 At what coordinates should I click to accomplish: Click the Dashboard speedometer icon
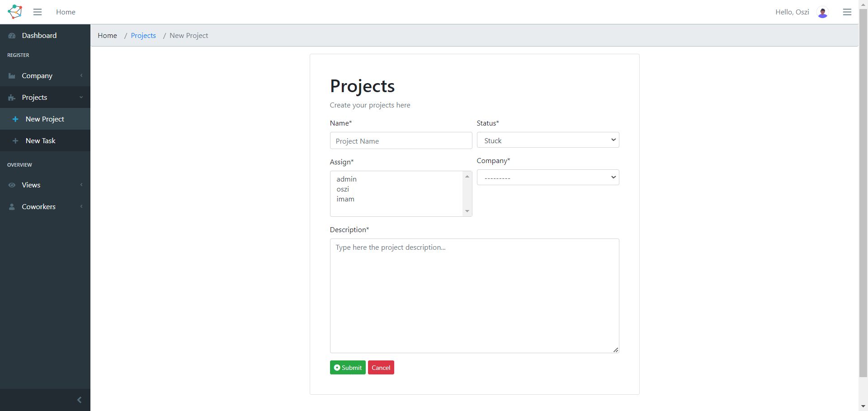pos(12,36)
